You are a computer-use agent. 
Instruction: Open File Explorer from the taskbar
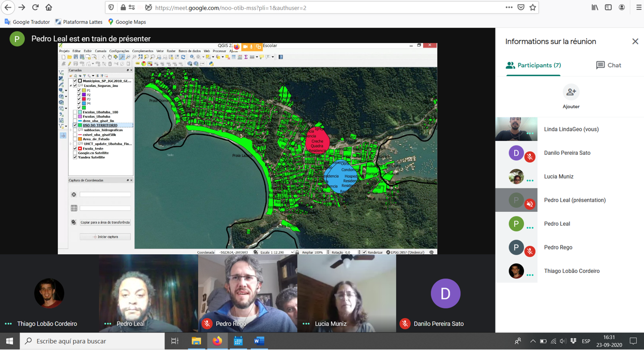click(196, 341)
